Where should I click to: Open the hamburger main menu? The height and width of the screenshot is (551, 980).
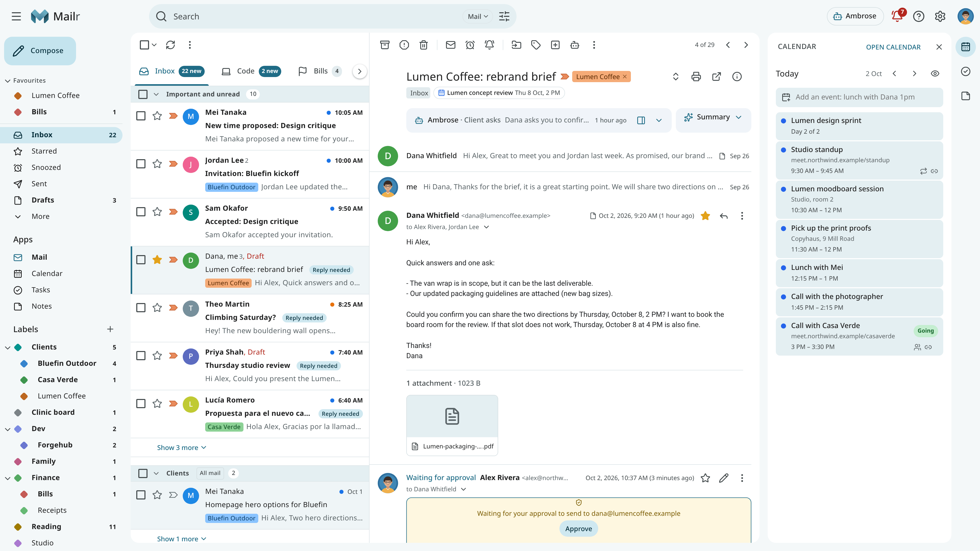[x=16, y=16]
